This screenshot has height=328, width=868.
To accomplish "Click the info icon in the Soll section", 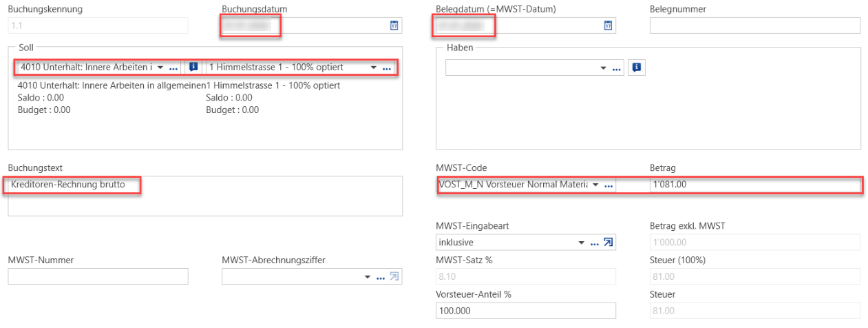I will [193, 67].
